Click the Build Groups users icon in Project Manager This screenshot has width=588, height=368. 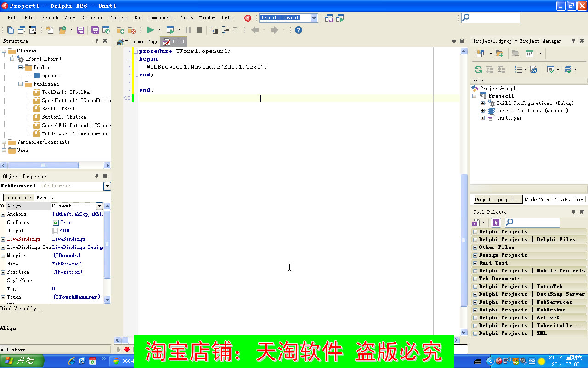point(534,69)
